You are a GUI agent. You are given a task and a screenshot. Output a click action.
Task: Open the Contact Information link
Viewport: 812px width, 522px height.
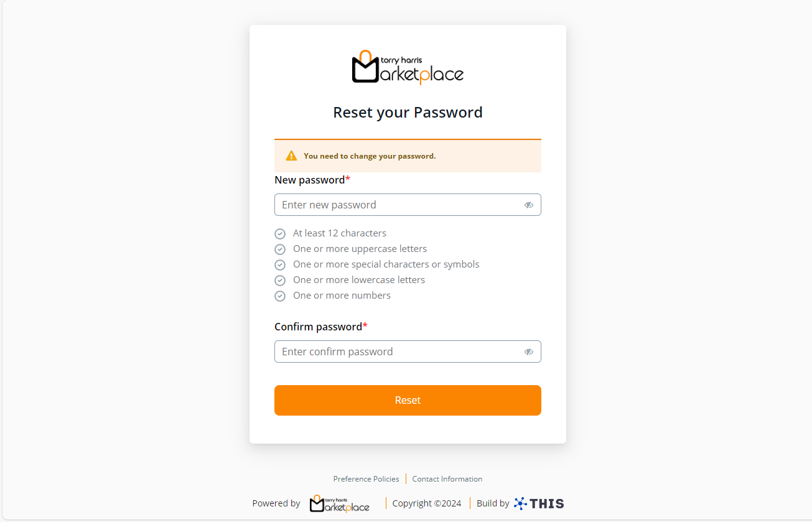447,479
